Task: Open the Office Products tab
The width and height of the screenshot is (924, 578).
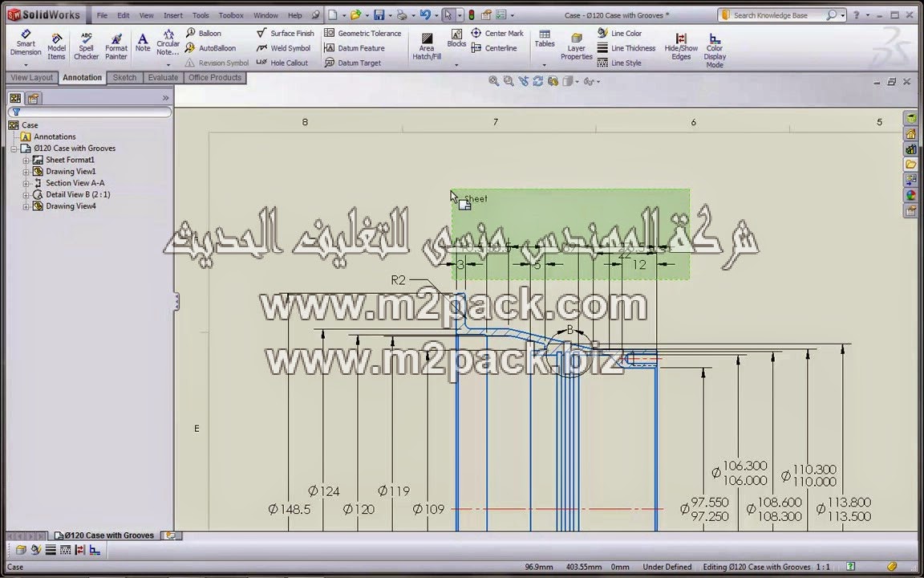Action: pyautogui.click(x=214, y=77)
